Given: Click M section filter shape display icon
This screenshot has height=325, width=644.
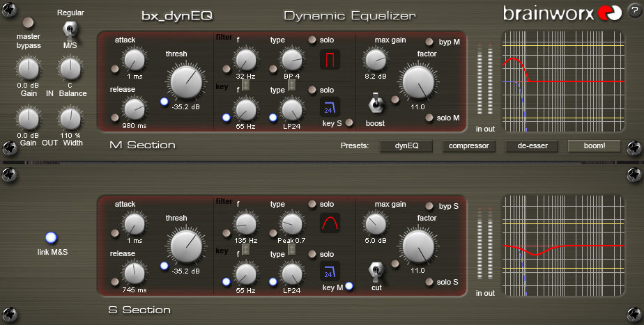Looking at the screenshot, I should pos(330,59).
